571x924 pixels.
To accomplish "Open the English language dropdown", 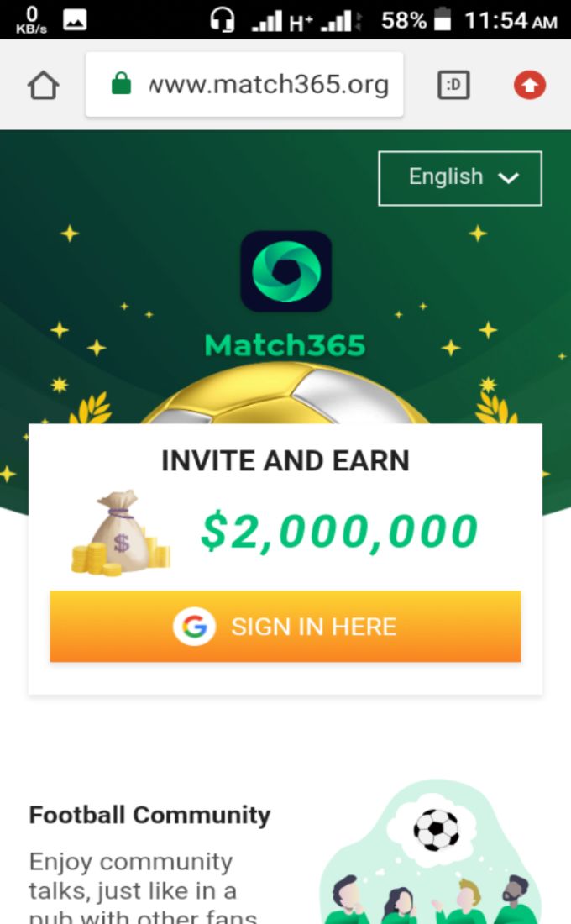I will (460, 178).
